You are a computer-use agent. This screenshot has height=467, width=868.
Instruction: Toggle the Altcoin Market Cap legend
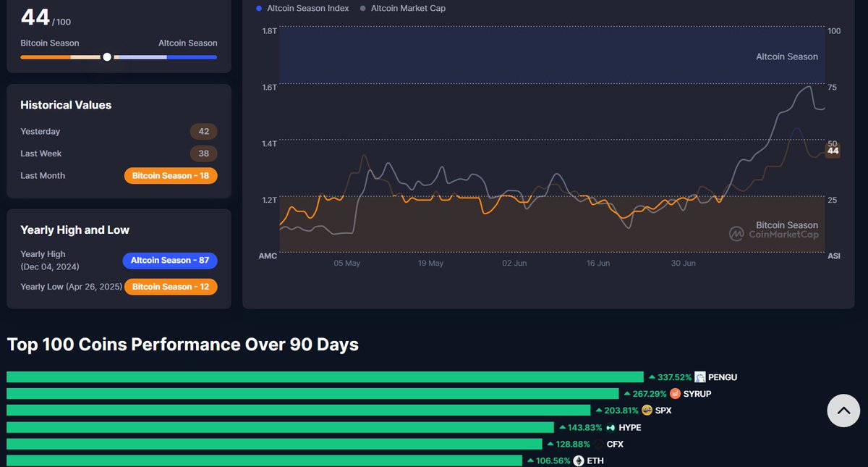[x=403, y=9]
